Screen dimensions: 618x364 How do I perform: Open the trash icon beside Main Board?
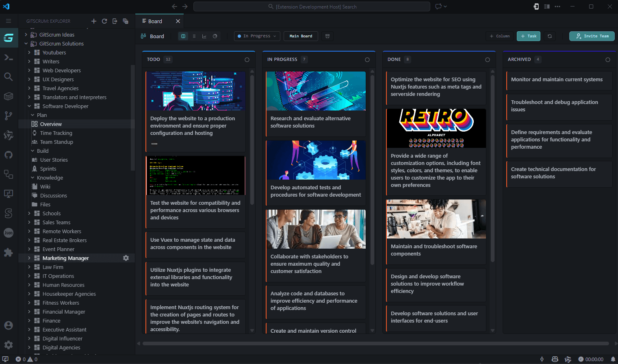327,36
